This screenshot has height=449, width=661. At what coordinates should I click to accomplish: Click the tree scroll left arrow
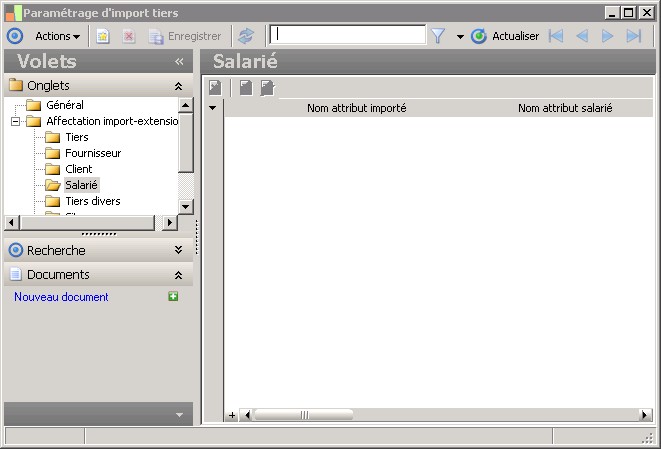click(11, 222)
